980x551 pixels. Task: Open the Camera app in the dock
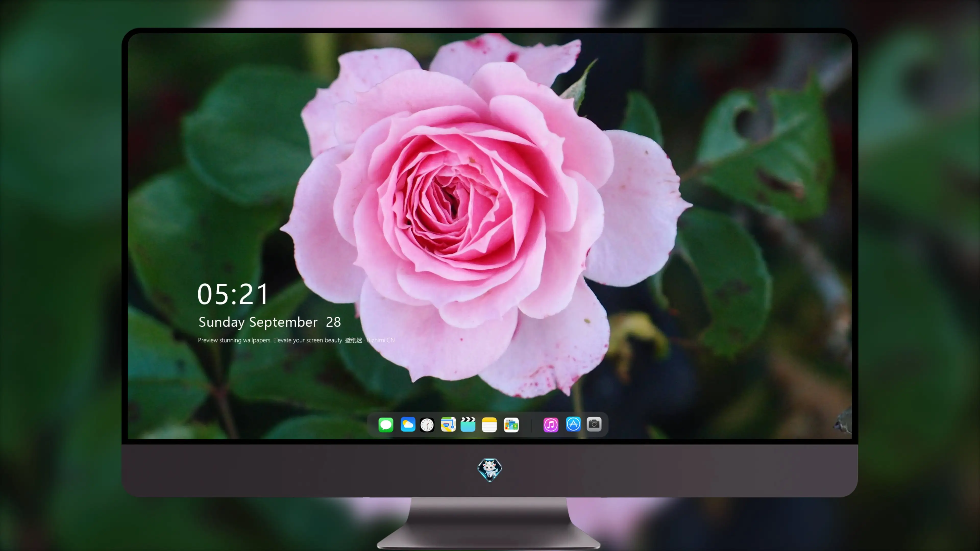pyautogui.click(x=594, y=424)
